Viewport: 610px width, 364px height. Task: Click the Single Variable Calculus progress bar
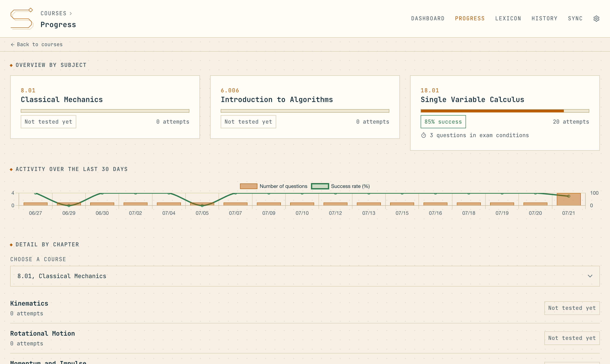505,111
